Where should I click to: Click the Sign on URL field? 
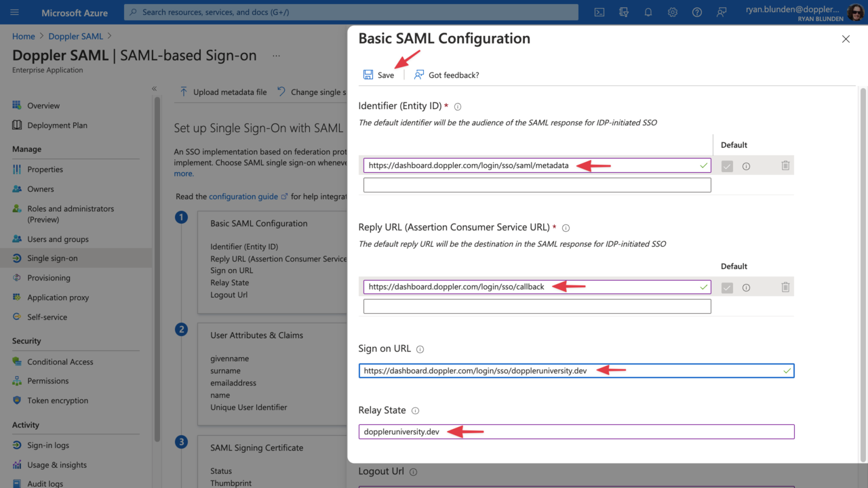pyautogui.click(x=576, y=371)
